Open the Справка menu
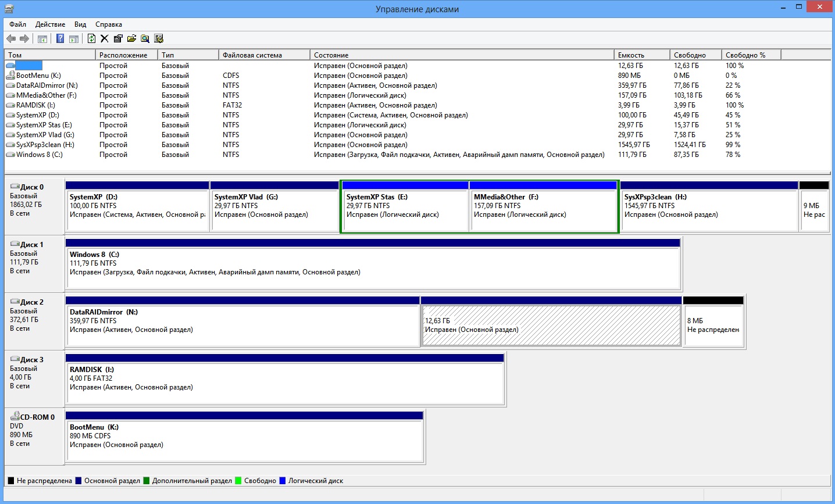Screen dimensions: 835x504 108,24
